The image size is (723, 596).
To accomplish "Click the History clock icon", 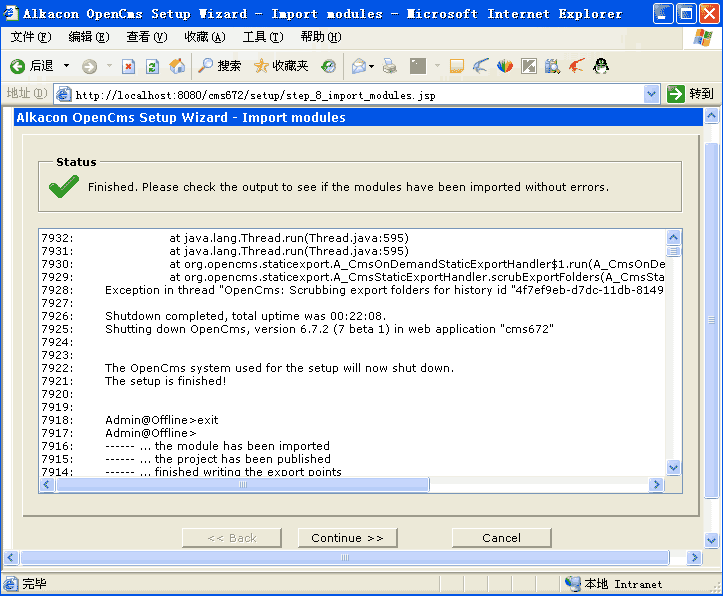I will (329, 66).
